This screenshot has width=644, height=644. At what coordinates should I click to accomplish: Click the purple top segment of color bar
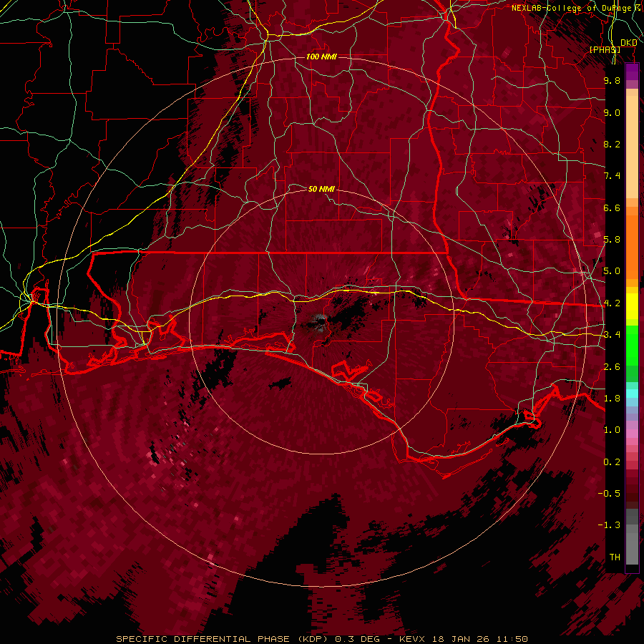[632, 72]
